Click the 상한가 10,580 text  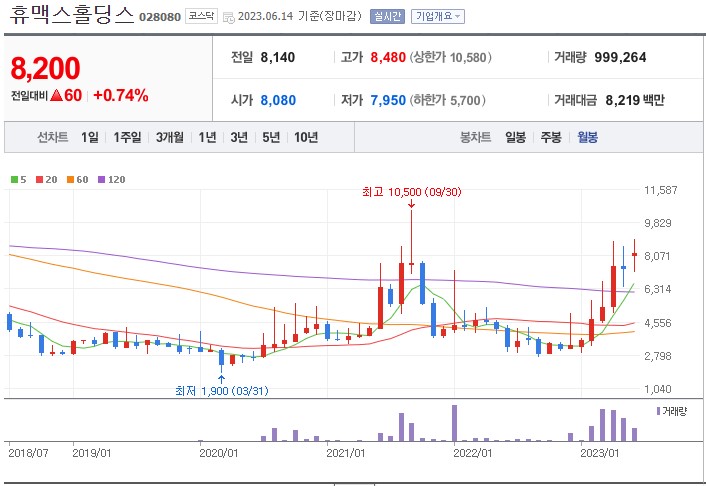click(x=450, y=58)
